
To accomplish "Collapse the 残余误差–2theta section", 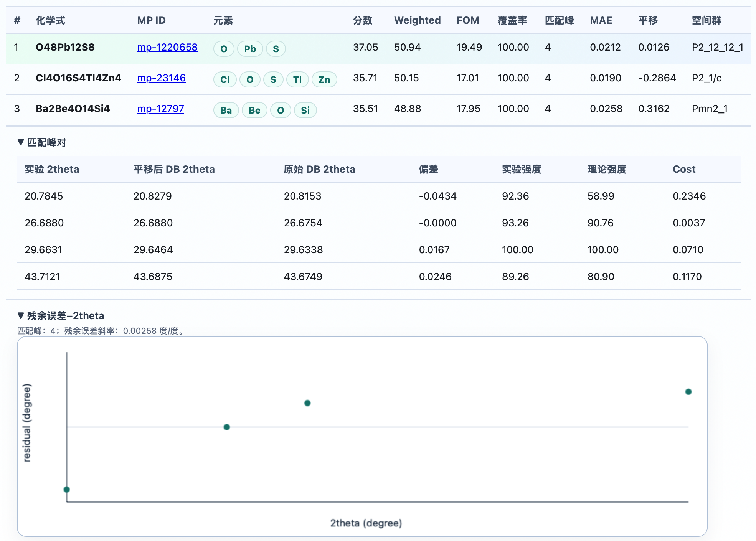I will coord(61,316).
